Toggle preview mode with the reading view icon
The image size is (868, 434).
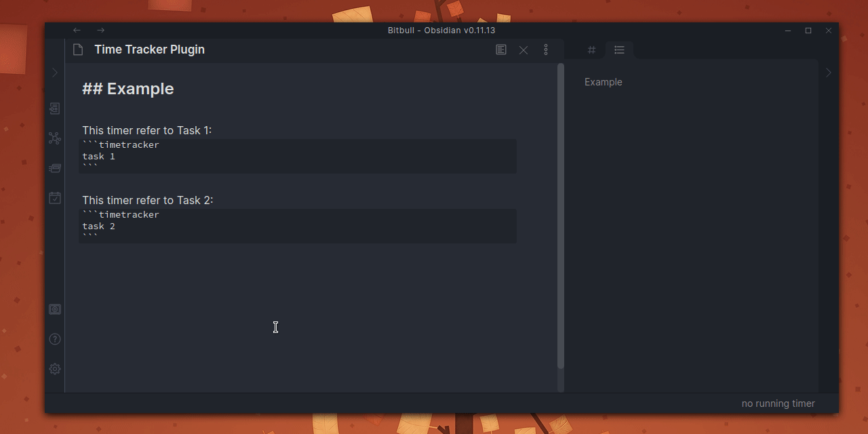[x=501, y=50]
